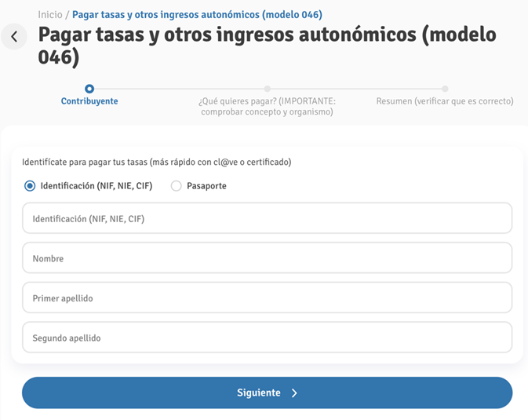Image resolution: width=528 pixels, height=420 pixels.
Task: Click the Pasaporte text label
Action: (206, 186)
